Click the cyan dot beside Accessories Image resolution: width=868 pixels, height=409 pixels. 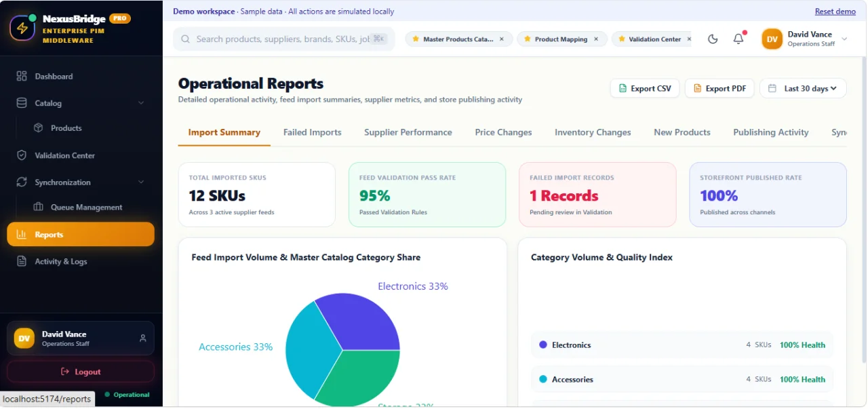tap(542, 379)
